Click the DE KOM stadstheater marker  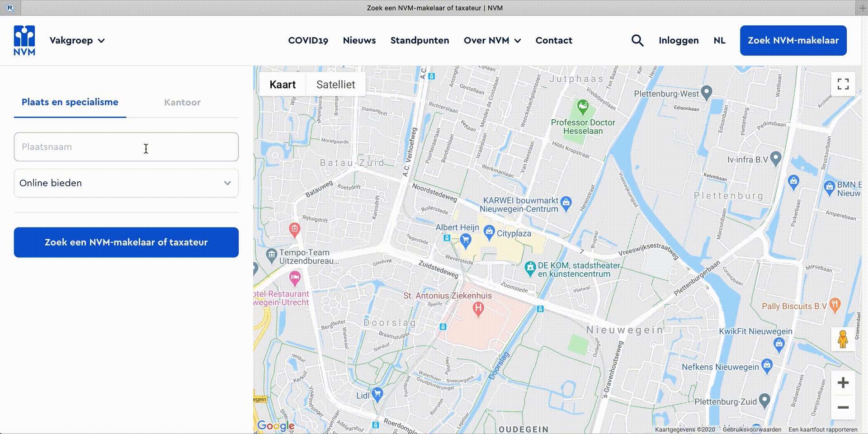(x=530, y=268)
